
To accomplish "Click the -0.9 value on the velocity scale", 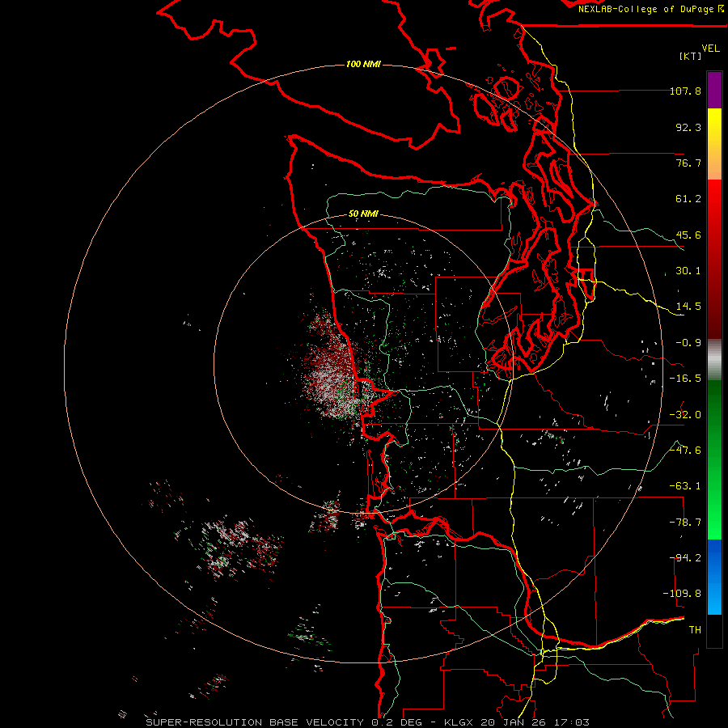I will tap(688, 343).
